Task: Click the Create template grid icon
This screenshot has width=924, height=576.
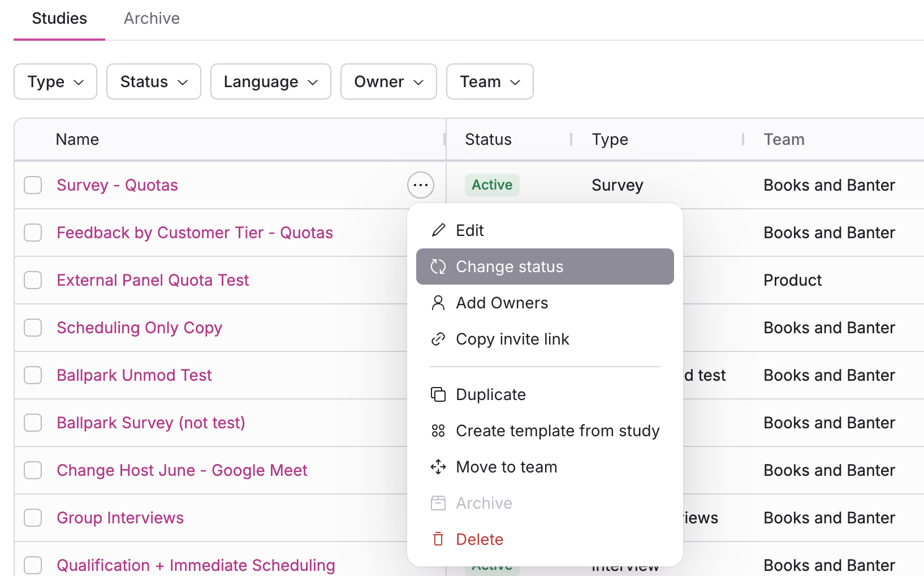Action: pyautogui.click(x=438, y=431)
